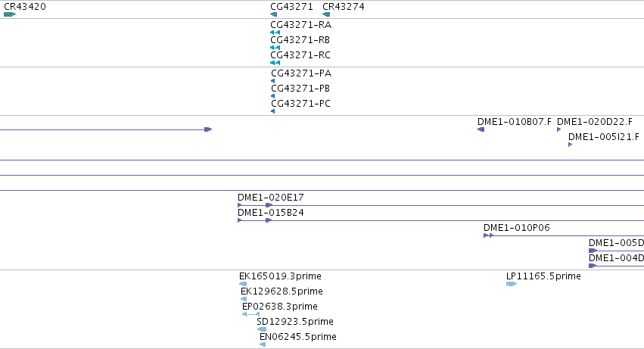The width and height of the screenshot is (644, 349).
Task: Click the DME1-004D feature arrow
Action: point(593,266)
